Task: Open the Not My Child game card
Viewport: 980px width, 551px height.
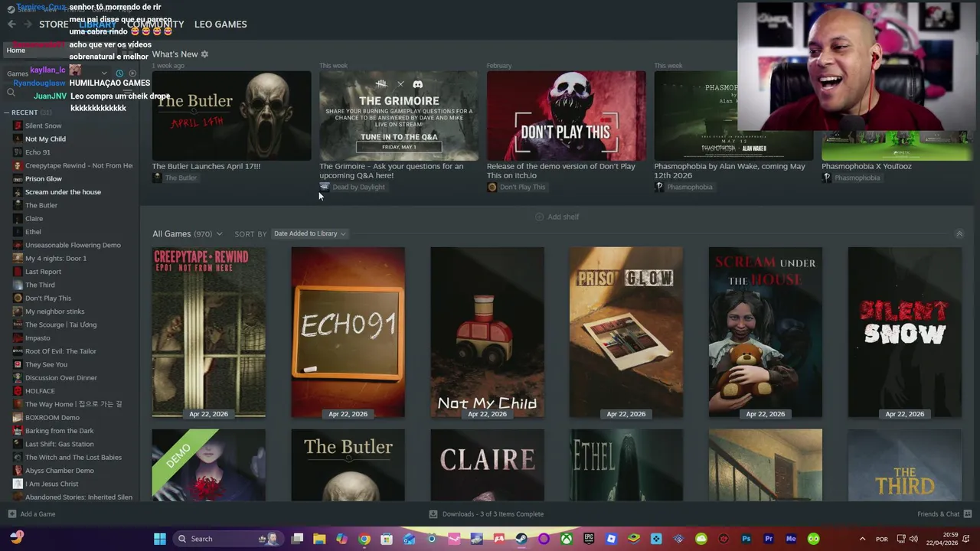Action: click(487, 332)
